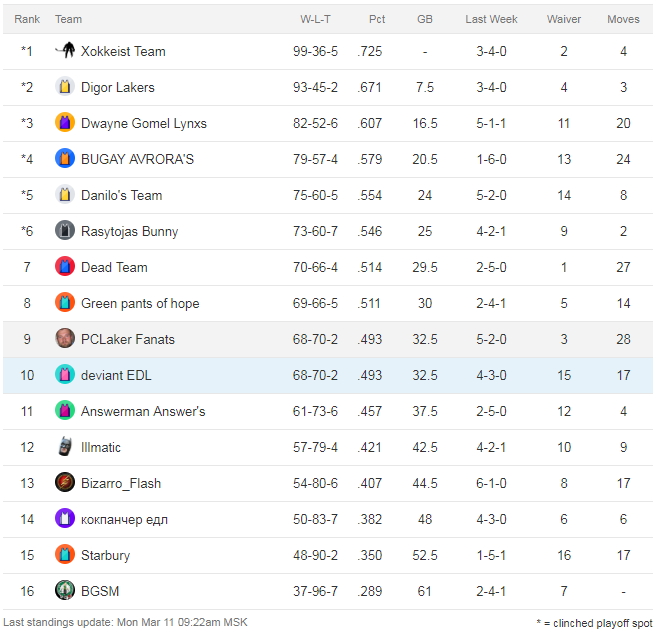
Task: Click the Moves column header
Action: click(624, 19)
